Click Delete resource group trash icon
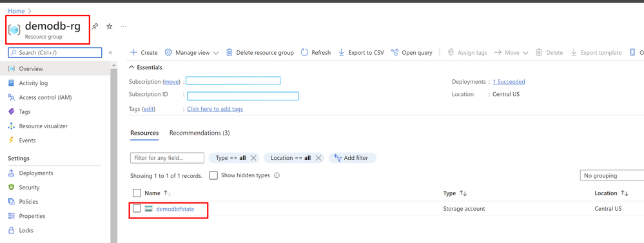The image size is (644, 243). tap(229, 53)
